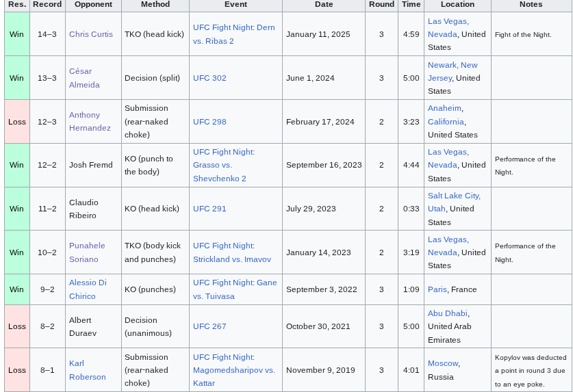The image size is (573, 392).
Task: Select the record cell 8–1
Action: pyautogui.click(x=47, y=370)
